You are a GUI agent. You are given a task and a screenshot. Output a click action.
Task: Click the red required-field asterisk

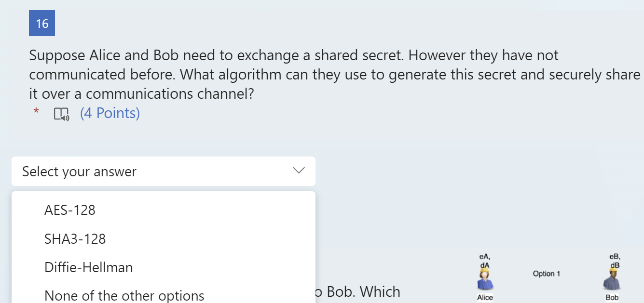tap(36, 112)
